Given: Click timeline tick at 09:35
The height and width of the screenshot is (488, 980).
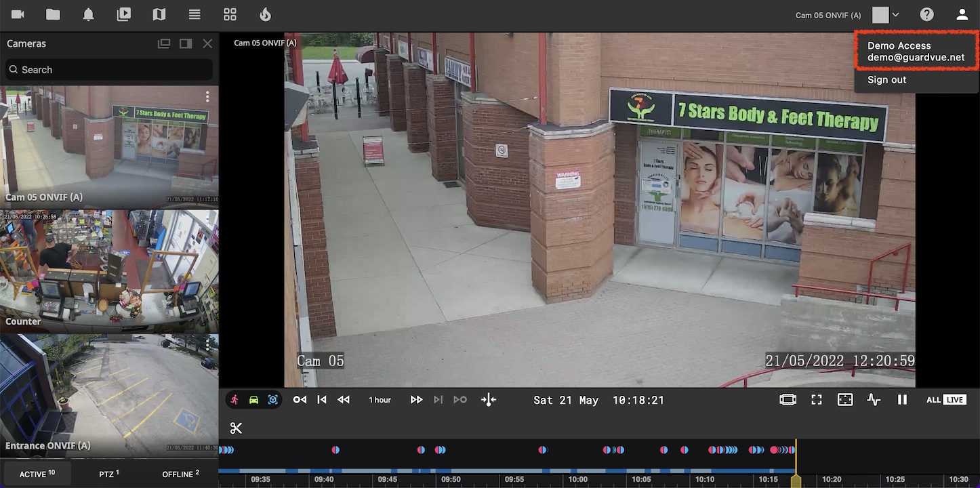Looking at the screenshot, I should coord(260,479).
